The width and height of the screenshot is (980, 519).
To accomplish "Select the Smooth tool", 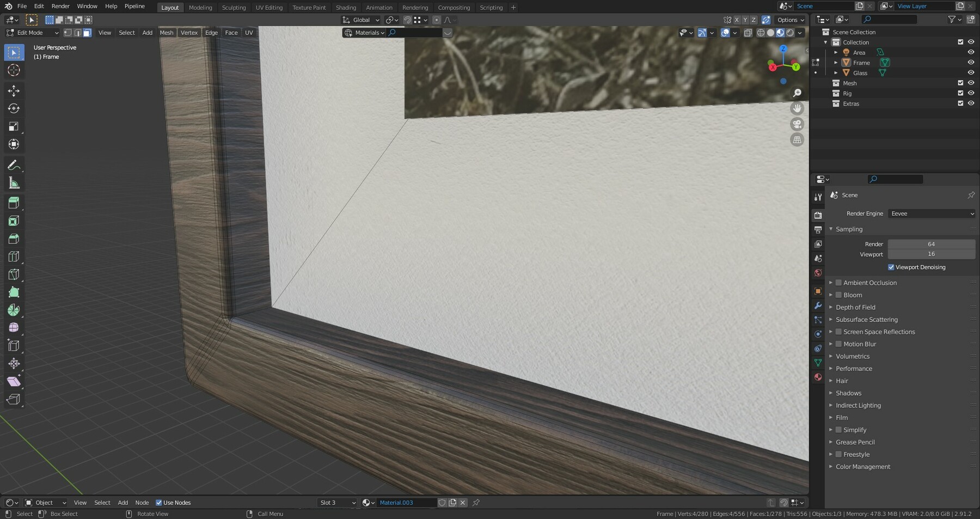I will coord(14,328).
